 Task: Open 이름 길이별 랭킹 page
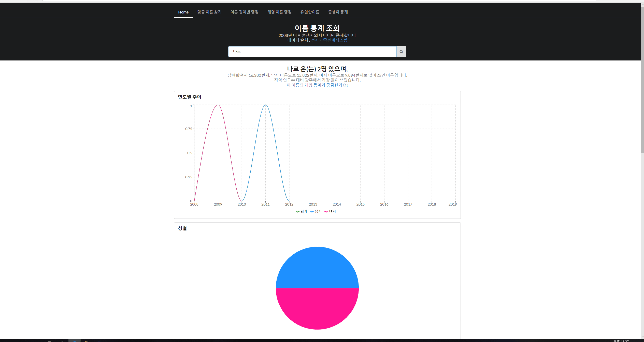click(x=244, y=12)
